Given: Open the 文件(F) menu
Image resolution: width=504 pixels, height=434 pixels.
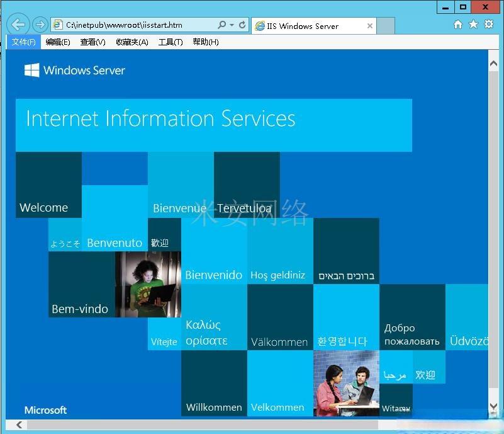Looking at the screenshot, I should click(x=23, y=42).
